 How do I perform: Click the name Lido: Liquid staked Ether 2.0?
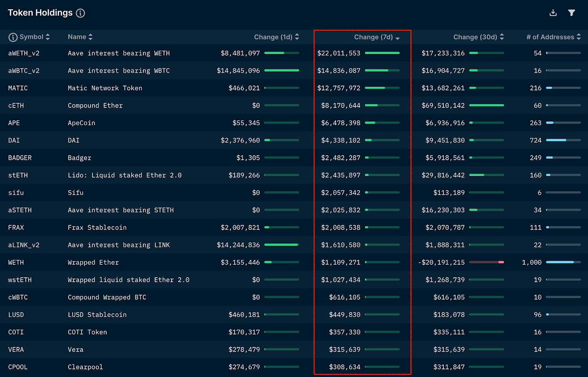[x=125, y=175]
